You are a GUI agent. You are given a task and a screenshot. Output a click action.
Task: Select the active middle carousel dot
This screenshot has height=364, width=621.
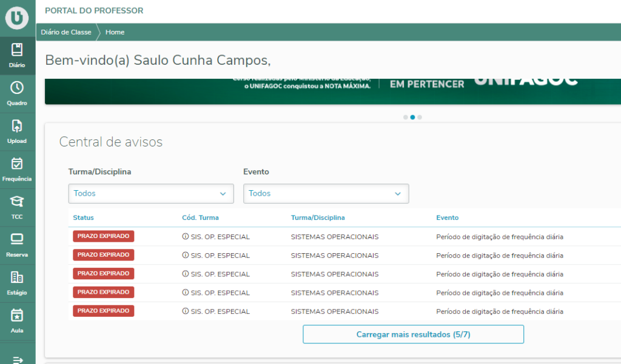412,117
